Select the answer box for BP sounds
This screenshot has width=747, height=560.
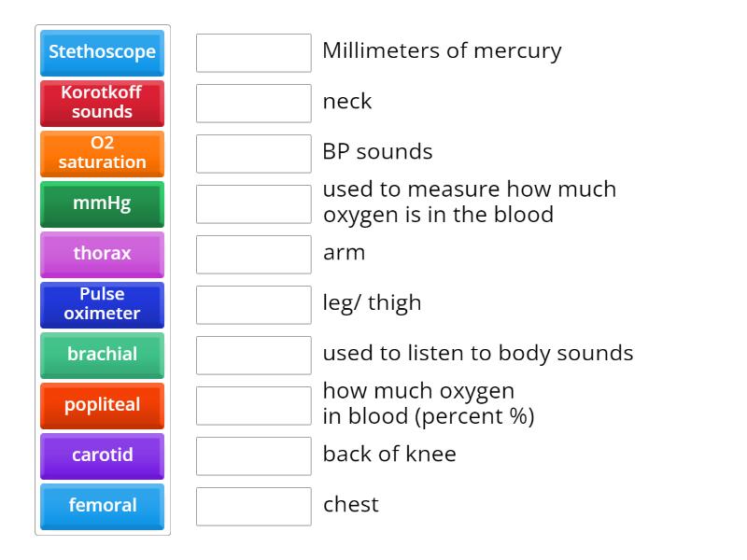tap(253, 153)
